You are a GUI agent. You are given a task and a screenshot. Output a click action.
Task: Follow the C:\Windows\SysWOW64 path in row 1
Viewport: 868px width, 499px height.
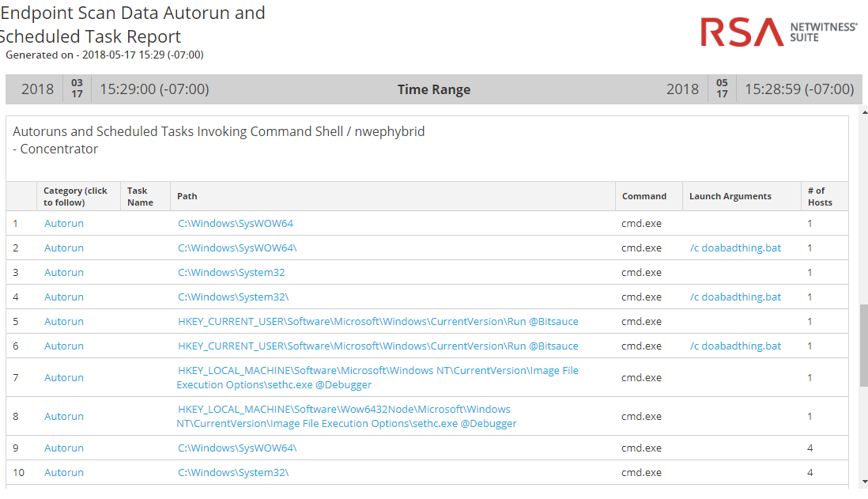tap(235, 224)
